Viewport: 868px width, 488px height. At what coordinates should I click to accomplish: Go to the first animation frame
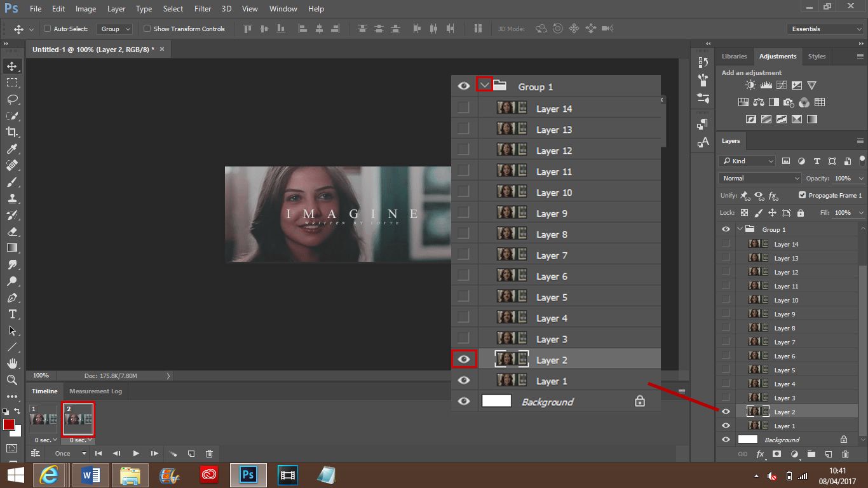[x=98, y=454]
